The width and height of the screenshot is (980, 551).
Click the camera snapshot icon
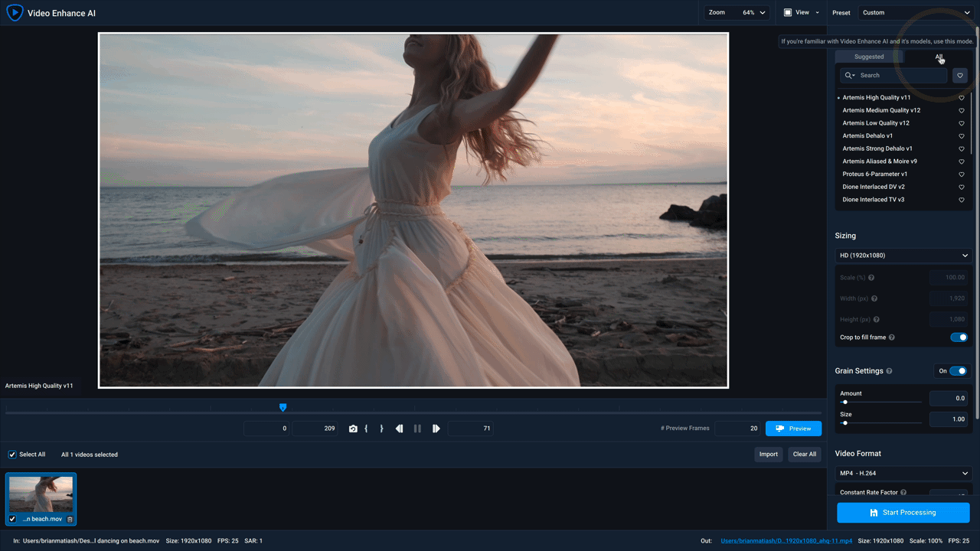353,429
